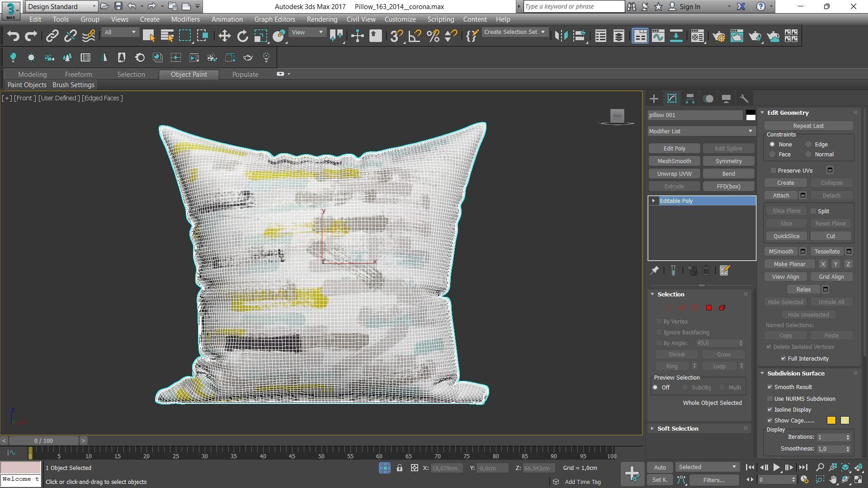Open the View coordinate system dropdown
Viewport: 868px width, 488px height.
[307, 32]
